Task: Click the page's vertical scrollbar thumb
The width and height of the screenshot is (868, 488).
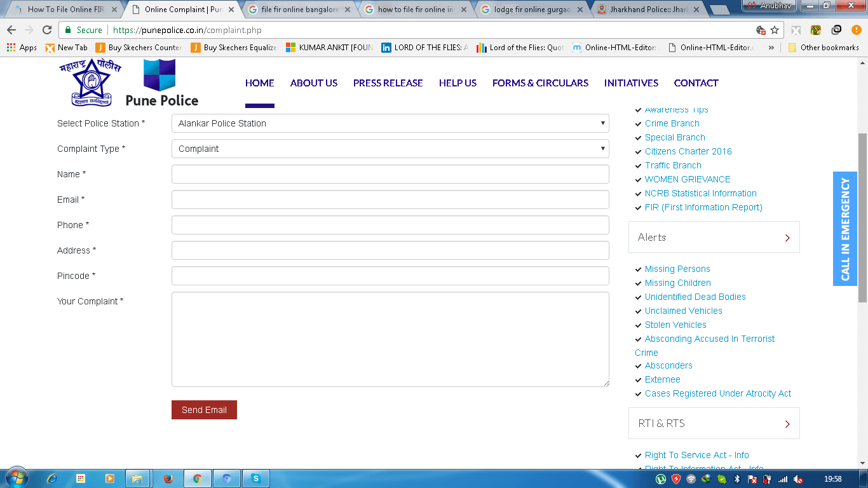Action: point(862,216)
